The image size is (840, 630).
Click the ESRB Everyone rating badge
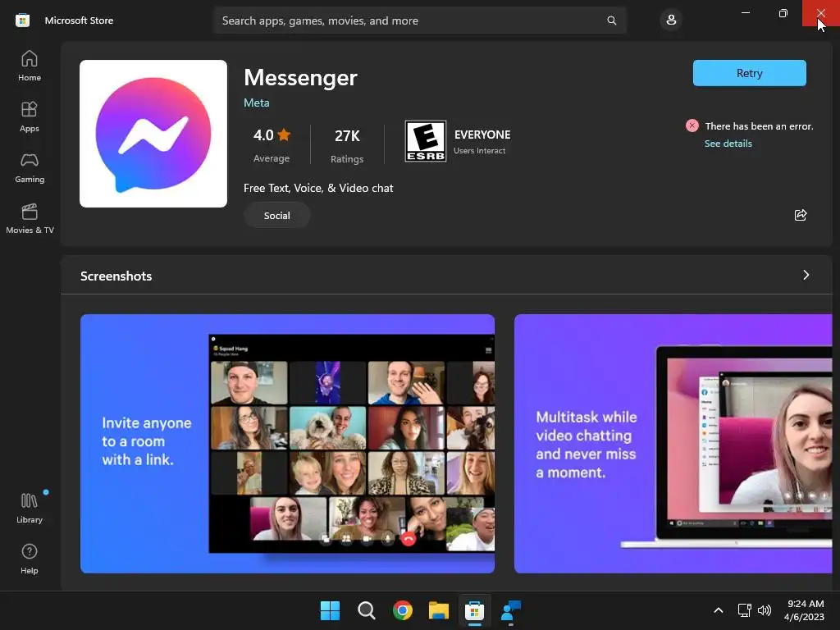coord(426,141)
